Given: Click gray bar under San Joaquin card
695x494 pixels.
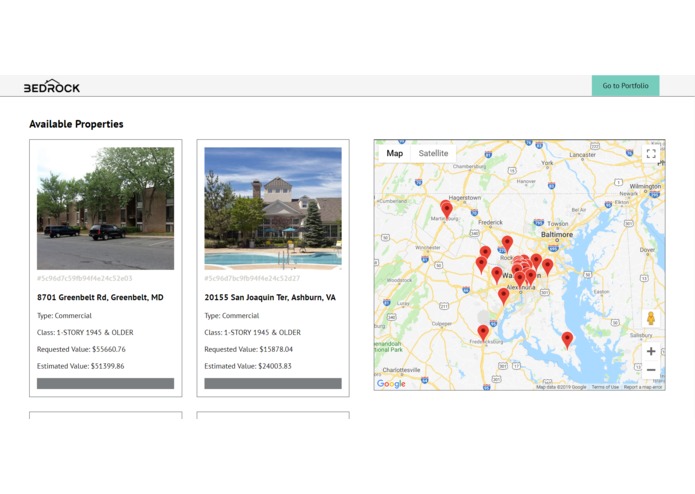Looking at the screenshot, I should (273, 383).
